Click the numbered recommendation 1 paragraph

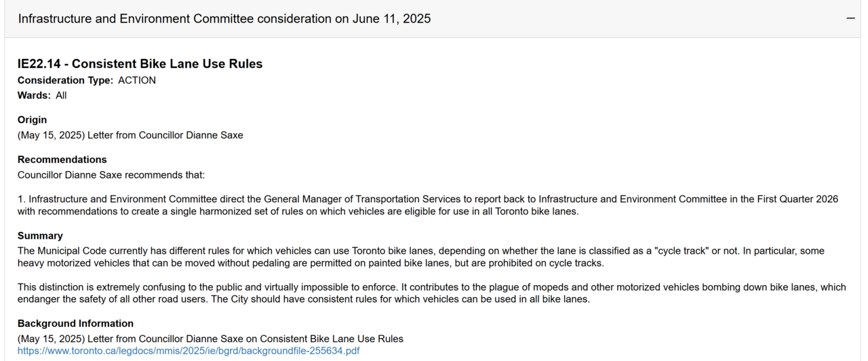[x=427, y=205]
